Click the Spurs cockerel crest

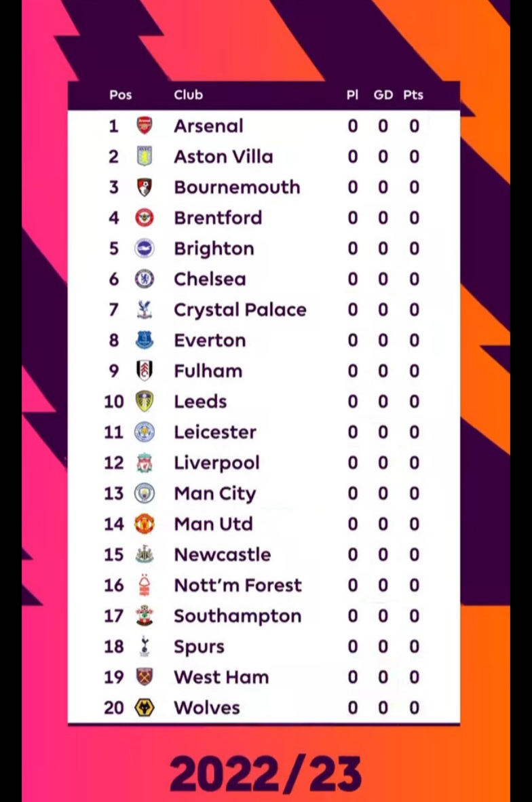[x=145, y=647]
